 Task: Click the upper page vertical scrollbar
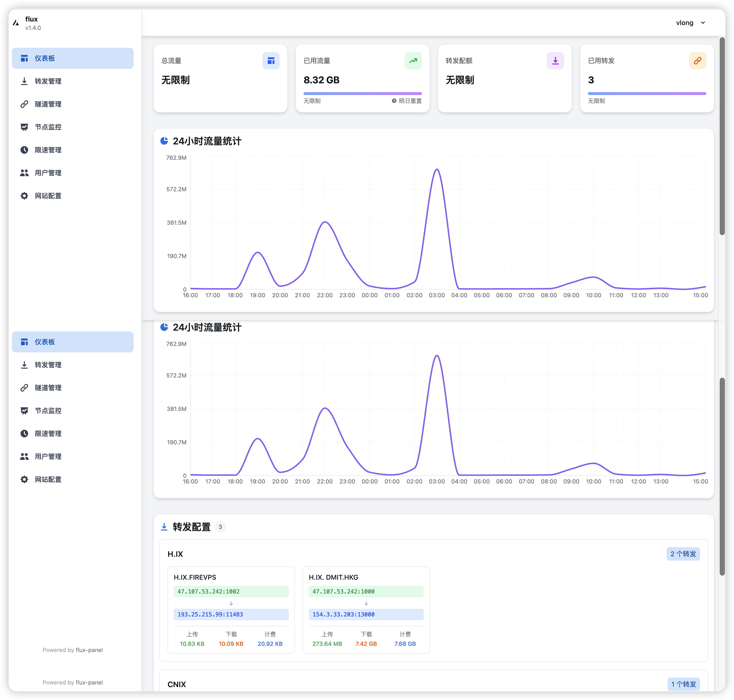coord(722,136)
